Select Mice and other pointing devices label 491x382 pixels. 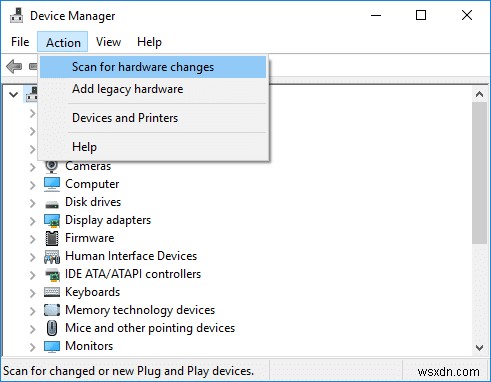[x=150, y=328]
